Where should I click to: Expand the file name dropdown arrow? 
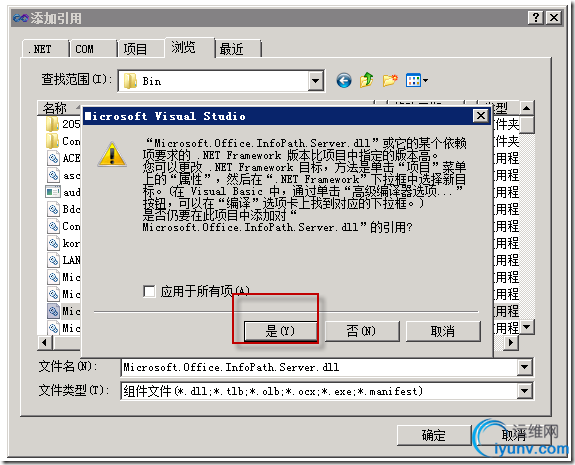pyautogui.click(x=525, y=367)
